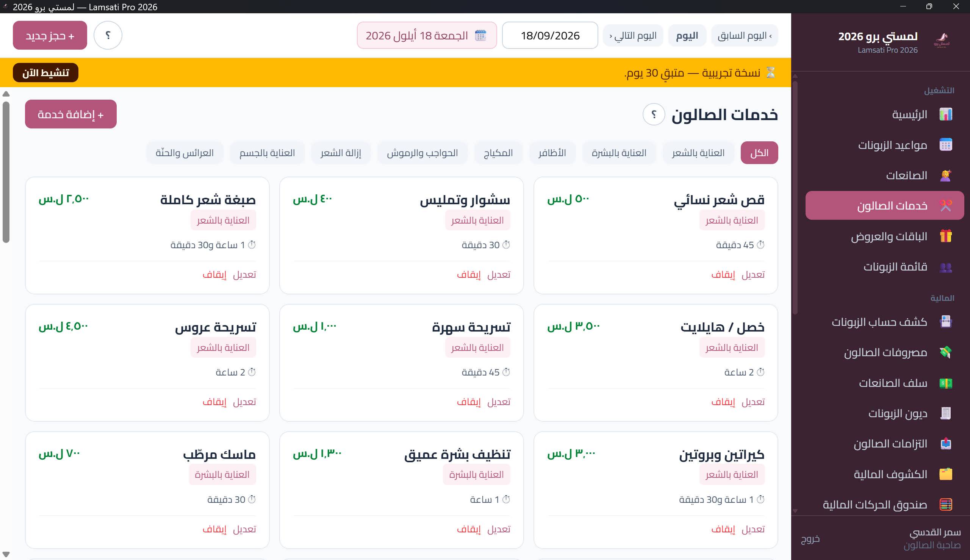
Task: Click + حجز جديد button
Action: click(50, 35)
